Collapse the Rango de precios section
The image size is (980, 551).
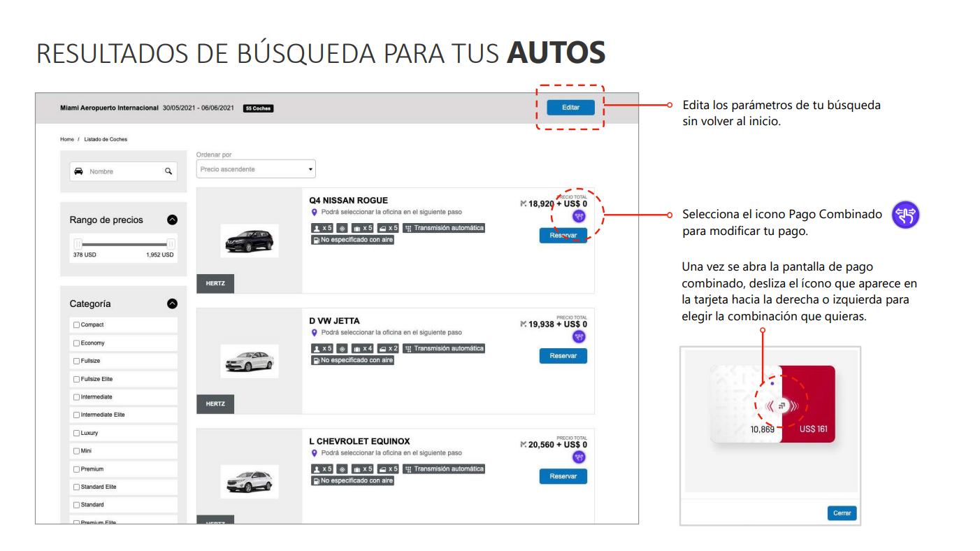click(x=173, y=220)
